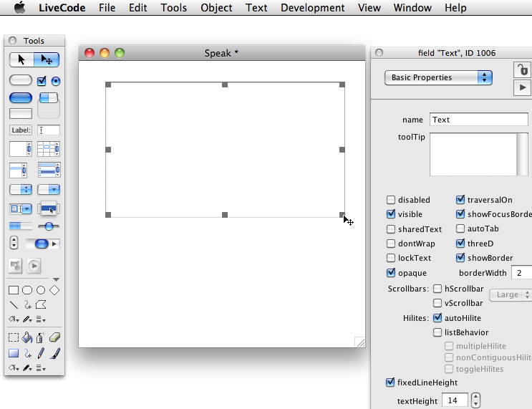Select the option menu object tool
Viewport: 532px width, 409px height.
[21, 189]
